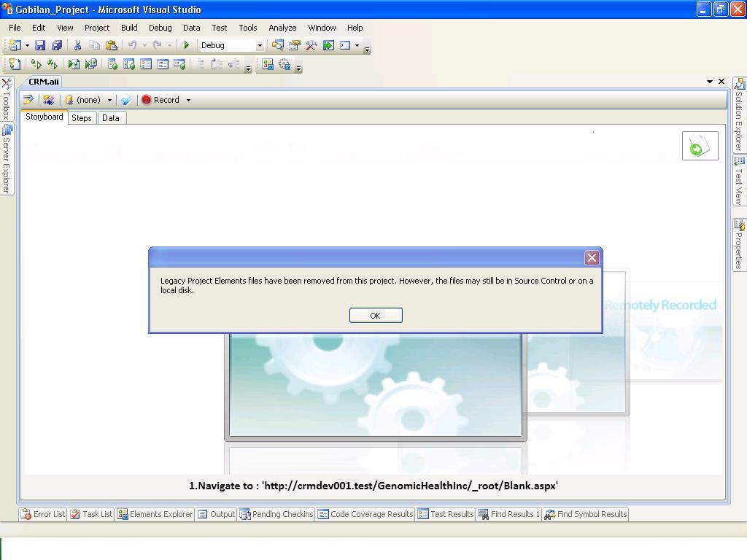
Task: Open the Test Results bottom panel
Action: 446,514
